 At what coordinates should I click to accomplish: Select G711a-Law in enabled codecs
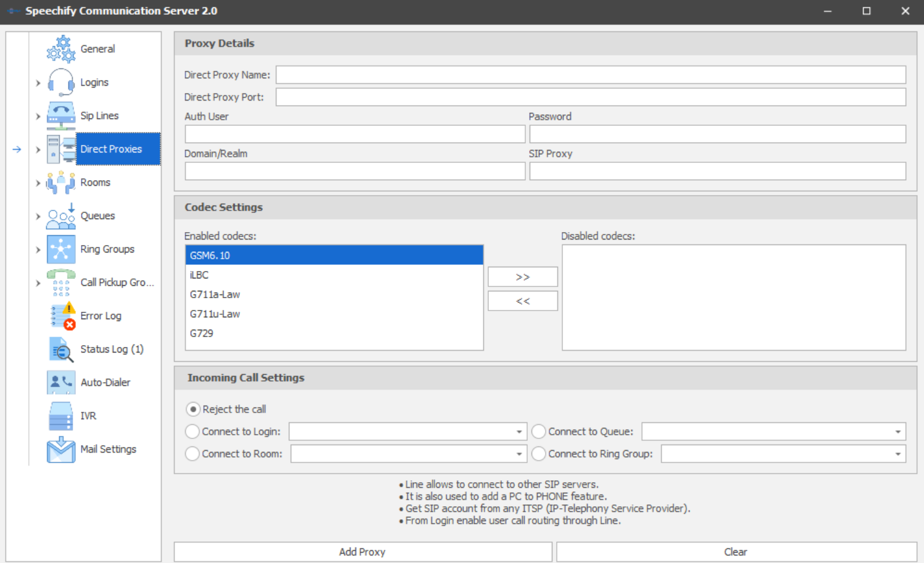click(334, 294)
